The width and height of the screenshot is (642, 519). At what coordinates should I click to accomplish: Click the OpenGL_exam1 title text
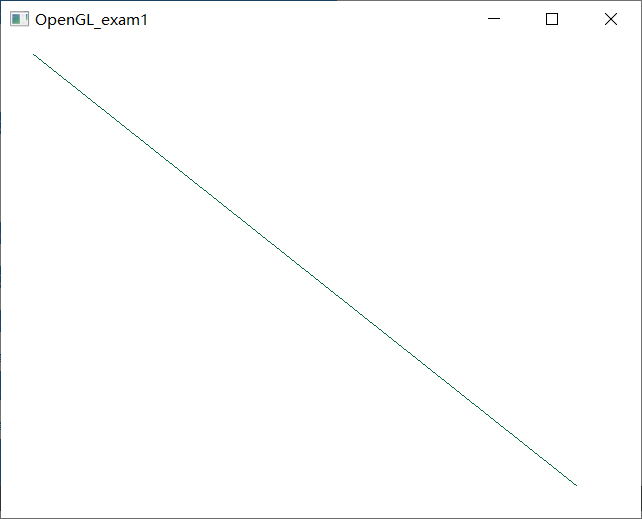tap(91, 20)
